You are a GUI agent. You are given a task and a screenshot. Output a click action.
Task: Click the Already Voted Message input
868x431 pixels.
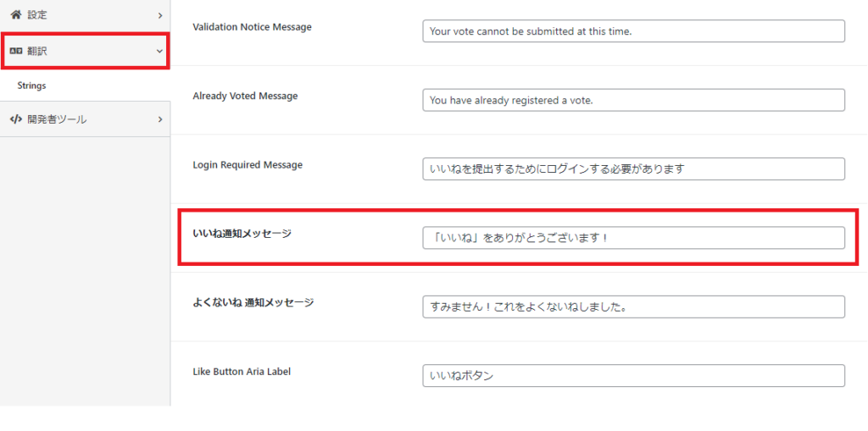point(633,100)
